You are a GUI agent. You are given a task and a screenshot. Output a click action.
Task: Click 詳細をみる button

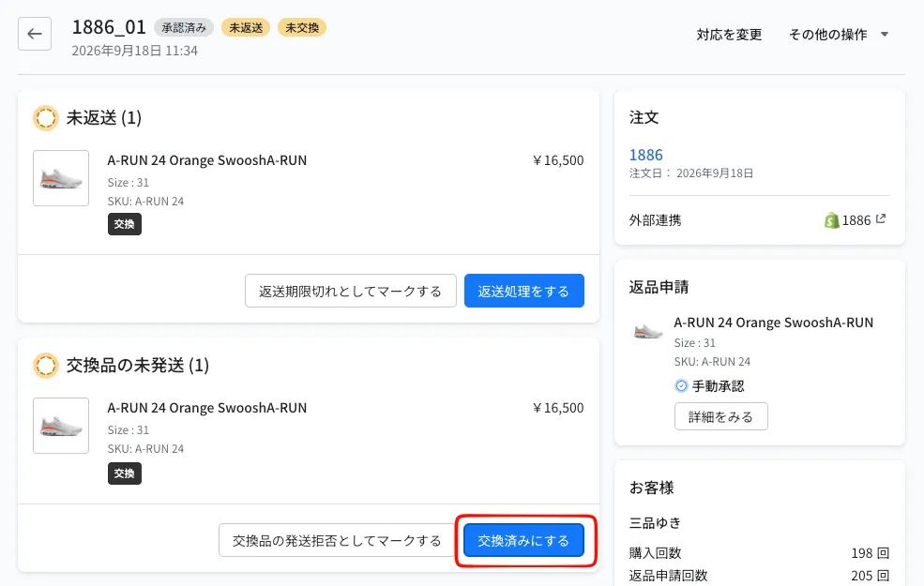click(x=720, y=417)
